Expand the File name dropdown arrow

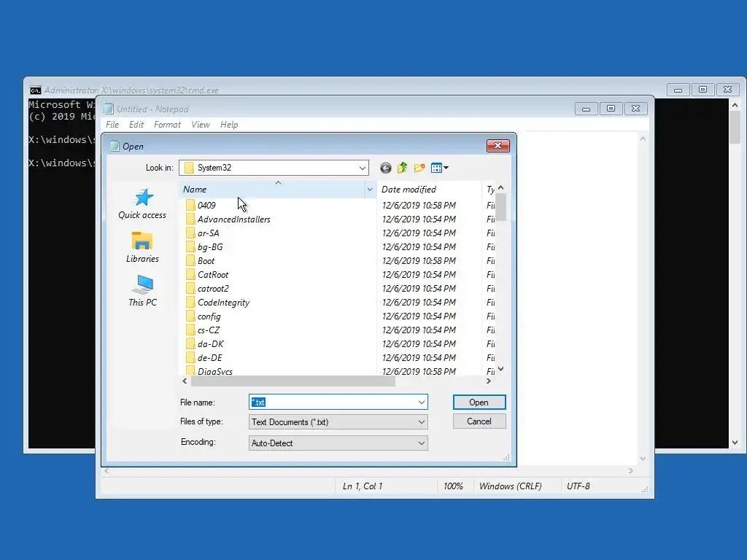click(x=421, y=402)
